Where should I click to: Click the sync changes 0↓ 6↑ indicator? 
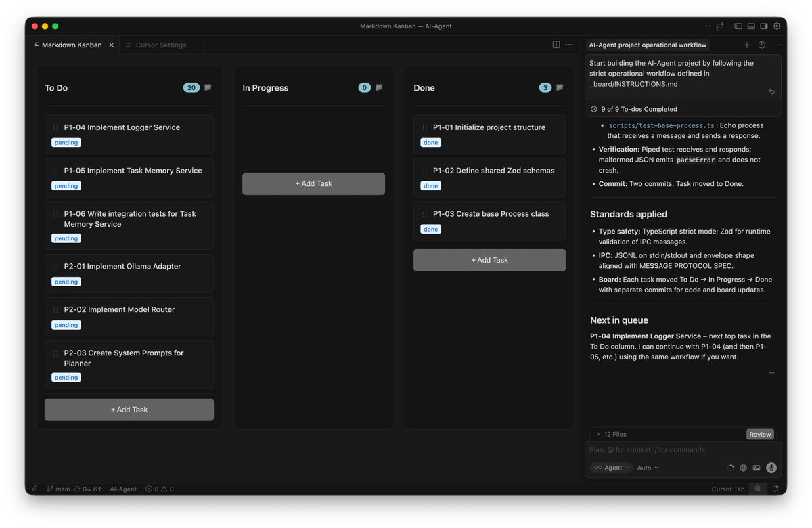[88, 489]
